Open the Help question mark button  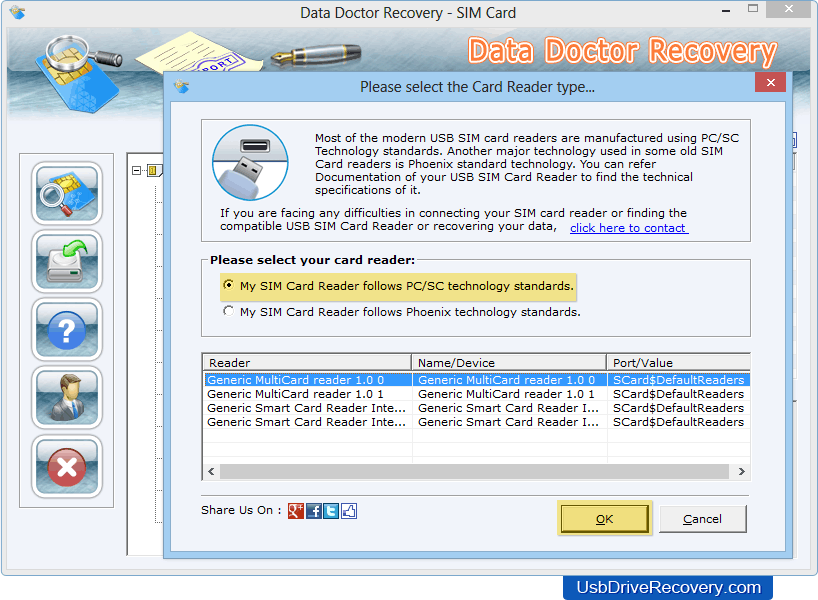coord(67,329)
